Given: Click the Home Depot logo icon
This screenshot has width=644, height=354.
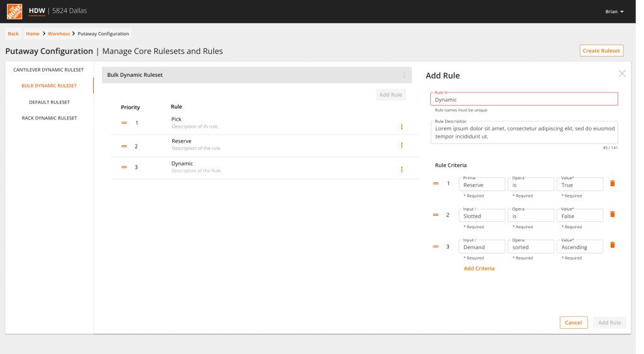Looking at the screenshot, I should [x=14, y=11].
